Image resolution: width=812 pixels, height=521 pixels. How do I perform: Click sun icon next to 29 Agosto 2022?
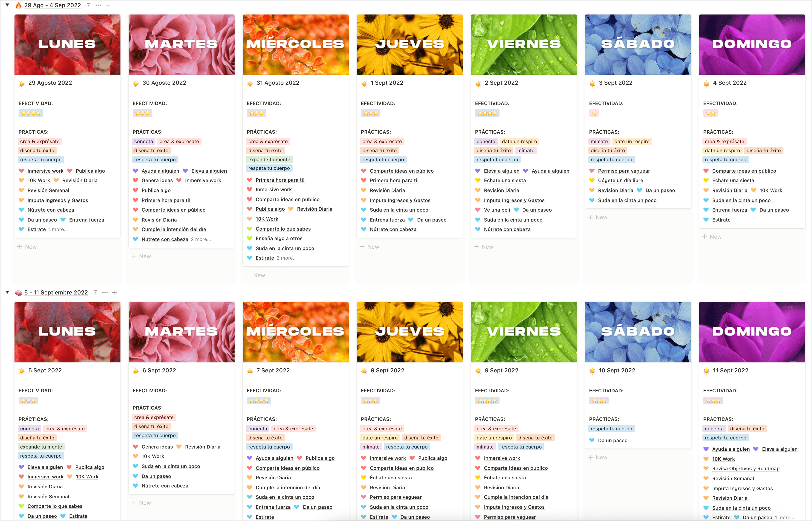click(x=22, y=84)
